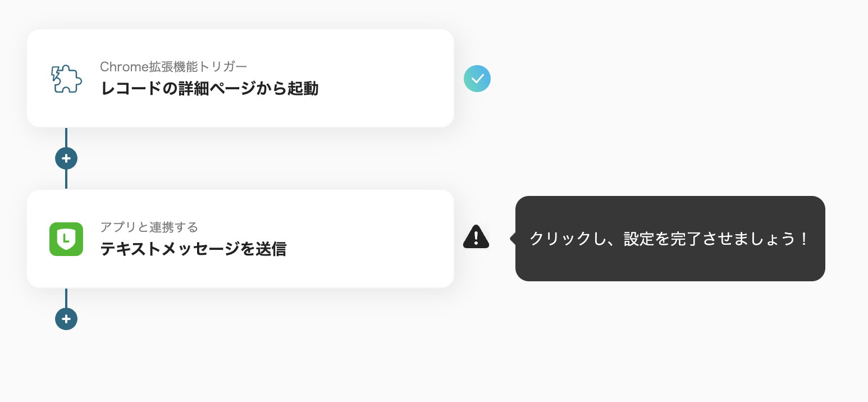Click the black warning triangle icon
868x402 pixels.
point(476,237)
